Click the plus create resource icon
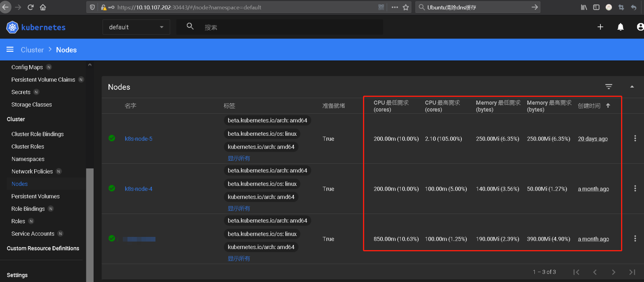The image size is (644, 282). [600, 27]
